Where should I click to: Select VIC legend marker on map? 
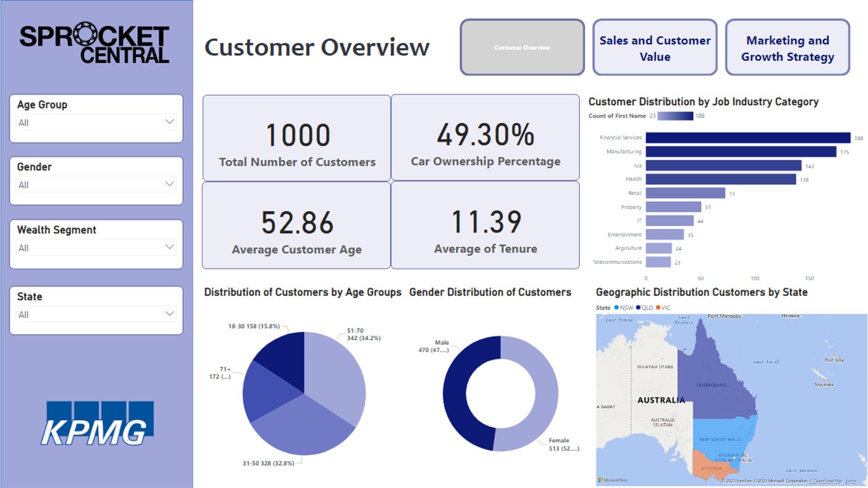658,308
